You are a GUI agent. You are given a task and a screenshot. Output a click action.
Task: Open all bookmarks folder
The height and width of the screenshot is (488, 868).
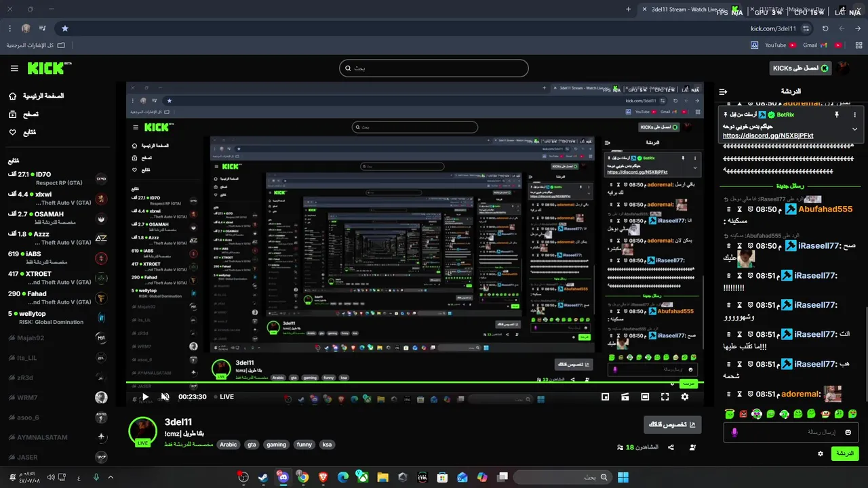click(x=36, y=45)
